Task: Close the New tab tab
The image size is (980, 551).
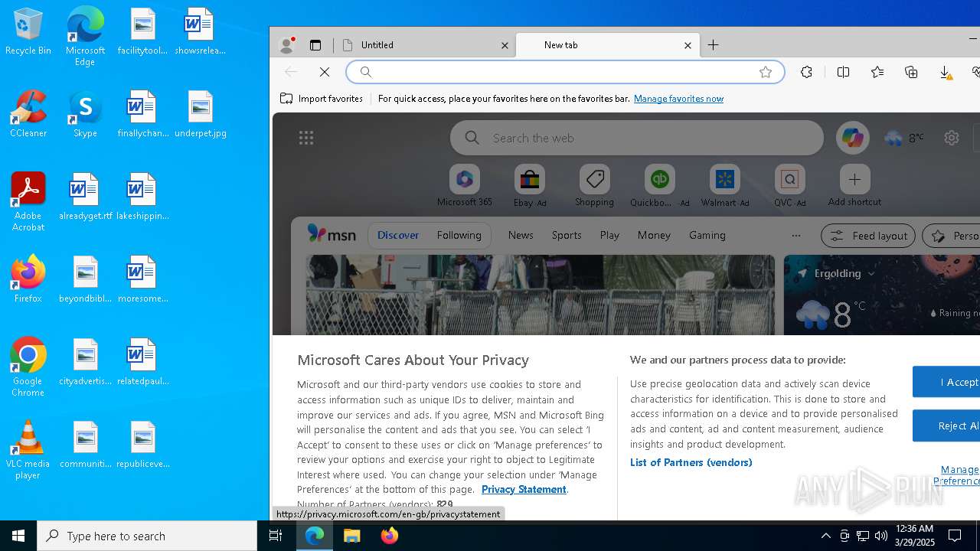Action: [688, 45]
